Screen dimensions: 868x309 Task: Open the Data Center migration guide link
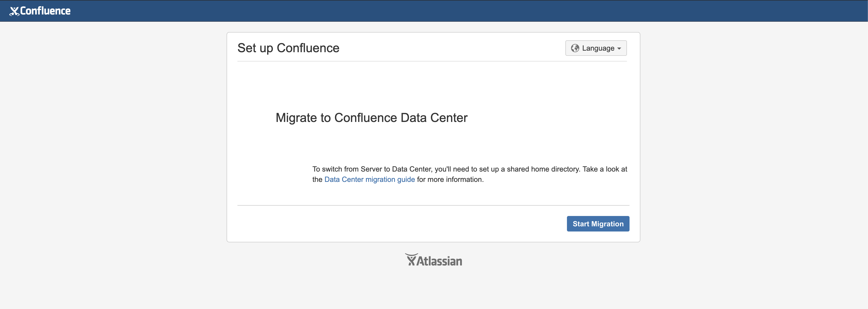(x=369, y=179)
